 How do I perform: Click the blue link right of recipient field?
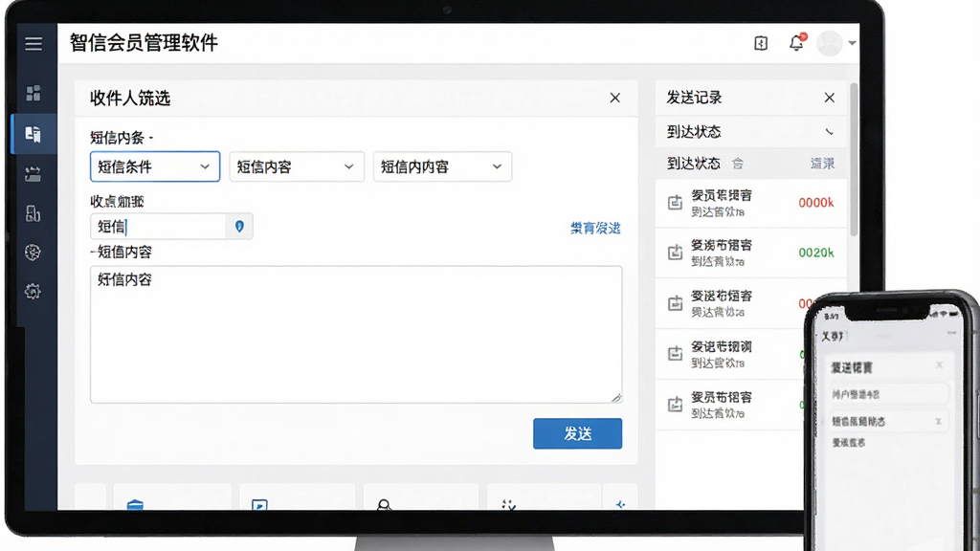pos(595,228)
